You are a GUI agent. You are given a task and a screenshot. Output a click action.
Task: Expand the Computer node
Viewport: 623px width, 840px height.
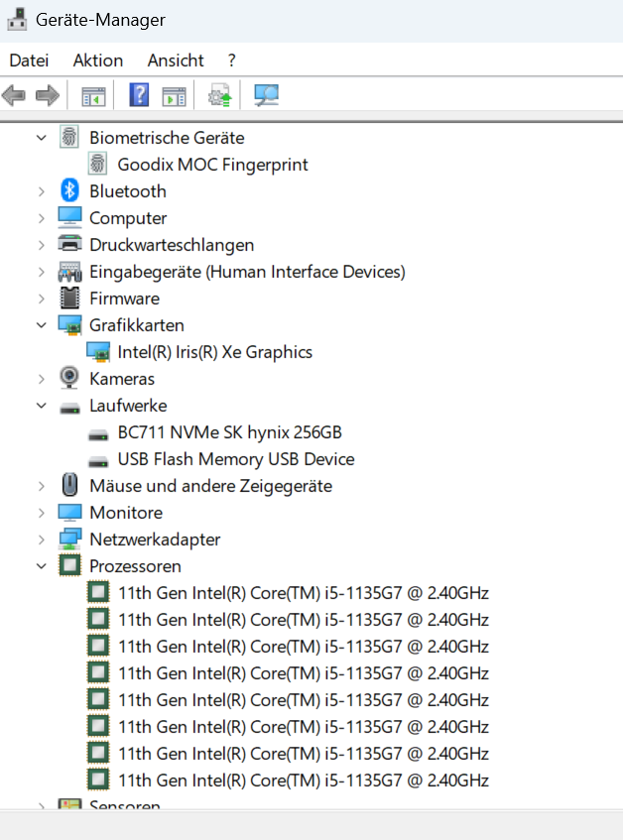coord(42,218)
